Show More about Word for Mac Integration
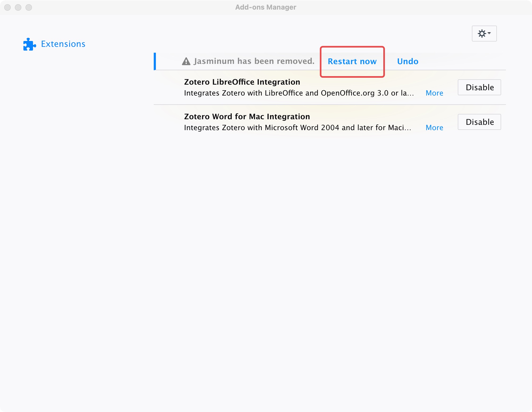This screenshot has height=412, width=532. click(x=434, y=128)
